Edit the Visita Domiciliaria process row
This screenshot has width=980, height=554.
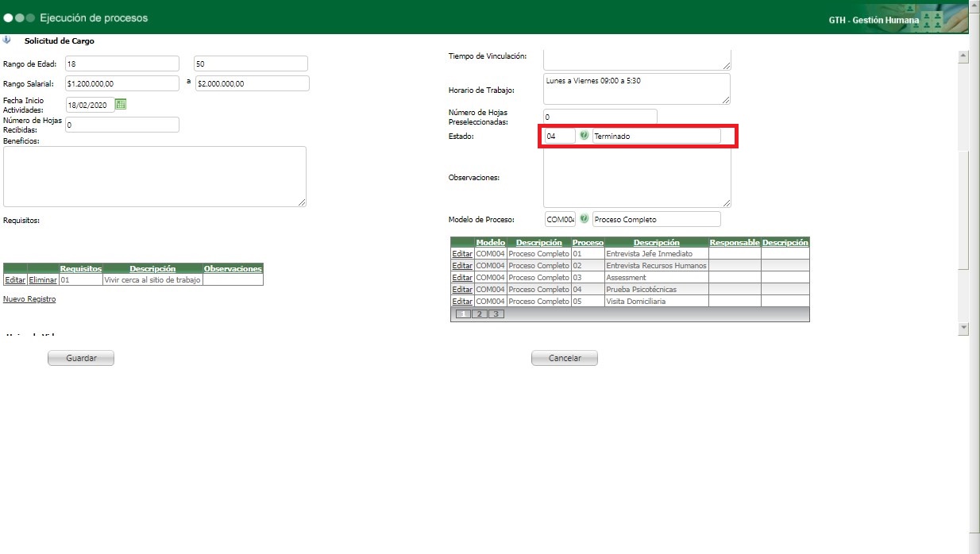[462, 302]
